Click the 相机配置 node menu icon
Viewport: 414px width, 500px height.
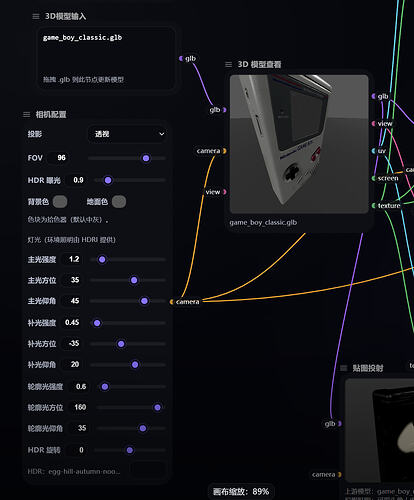tap(26, 115)
